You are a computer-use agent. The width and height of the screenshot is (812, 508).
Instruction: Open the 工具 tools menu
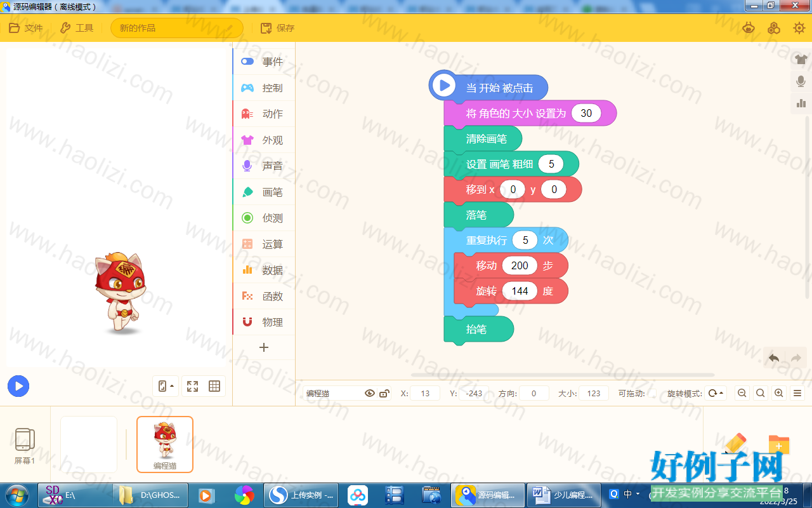77,28
